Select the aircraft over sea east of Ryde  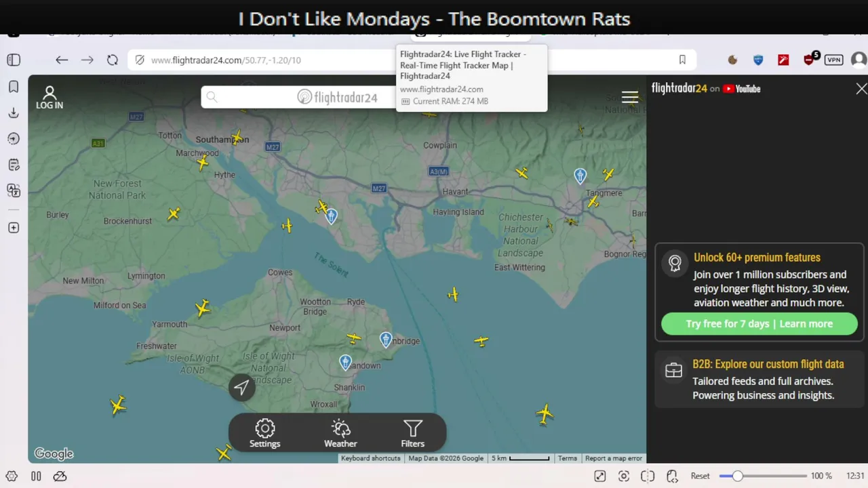(x=453, y=294)
